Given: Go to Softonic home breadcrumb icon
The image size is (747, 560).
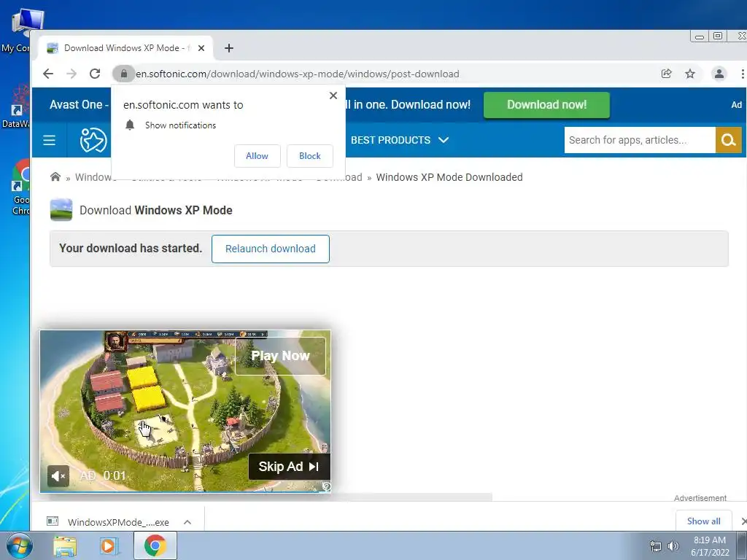Looking at the screenshot, I should [55, 177].
